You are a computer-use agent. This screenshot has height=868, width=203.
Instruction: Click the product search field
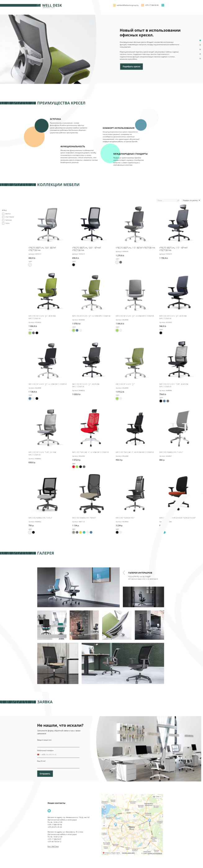pyautogui.click(x=168, y=200)
